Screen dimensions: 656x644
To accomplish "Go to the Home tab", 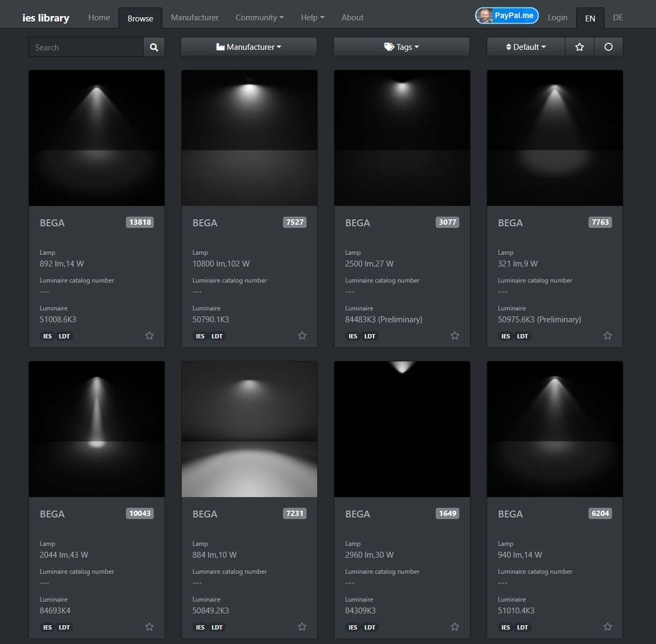I will [x=99, y=18].
